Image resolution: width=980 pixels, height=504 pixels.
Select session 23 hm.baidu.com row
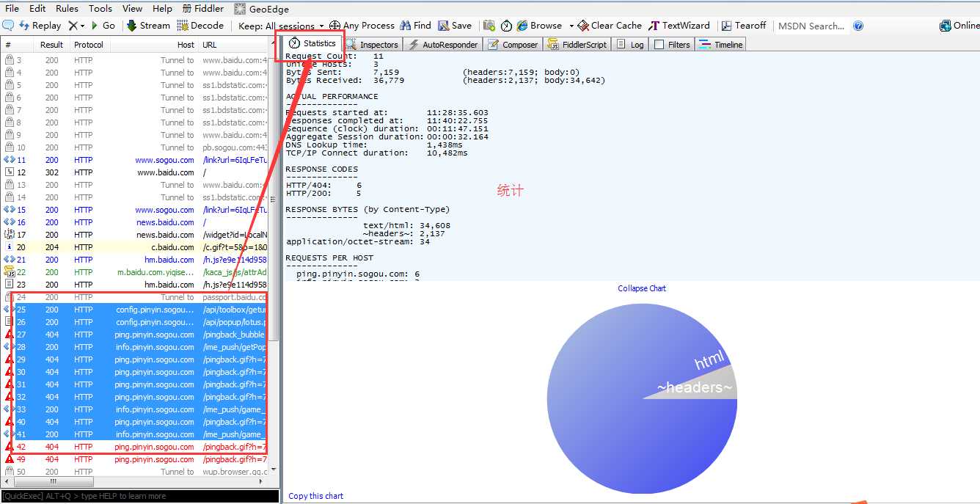(x=135, y=285)
